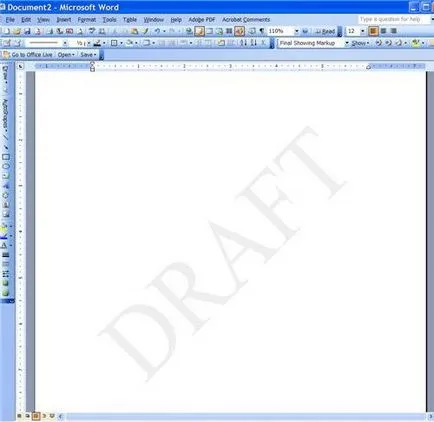The width and height of the screenshot is (434, 422).
Task: Click the Sort Ascending icon
Action: point(244,43)
